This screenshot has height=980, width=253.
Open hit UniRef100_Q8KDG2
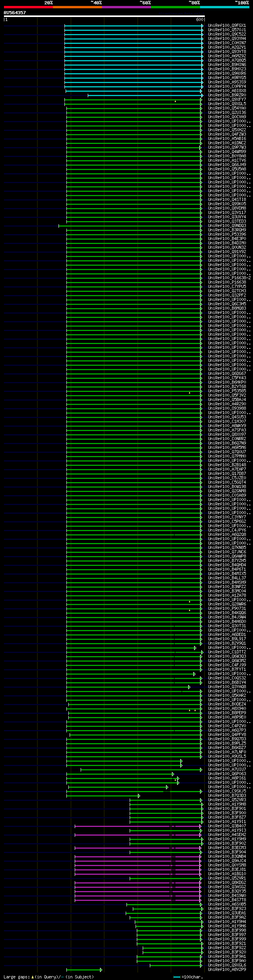click(227, 883)
